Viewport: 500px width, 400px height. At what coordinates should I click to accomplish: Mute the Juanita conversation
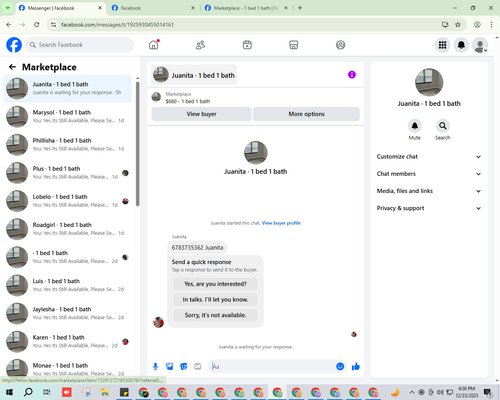click(x=415, y=126)
